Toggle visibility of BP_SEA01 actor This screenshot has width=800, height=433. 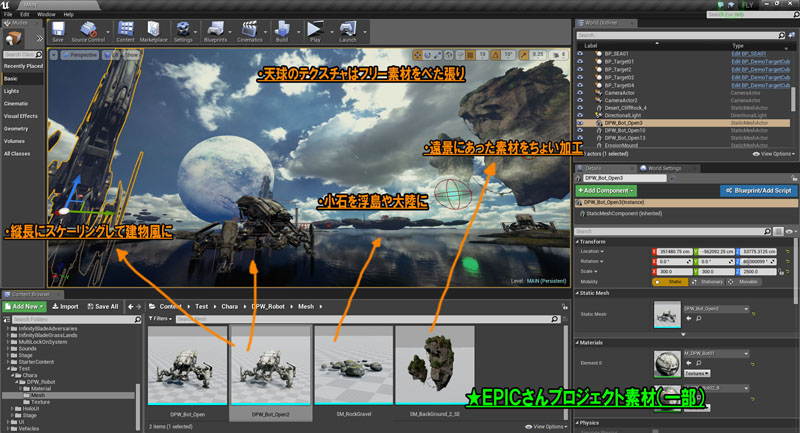(x=580, y=54)
